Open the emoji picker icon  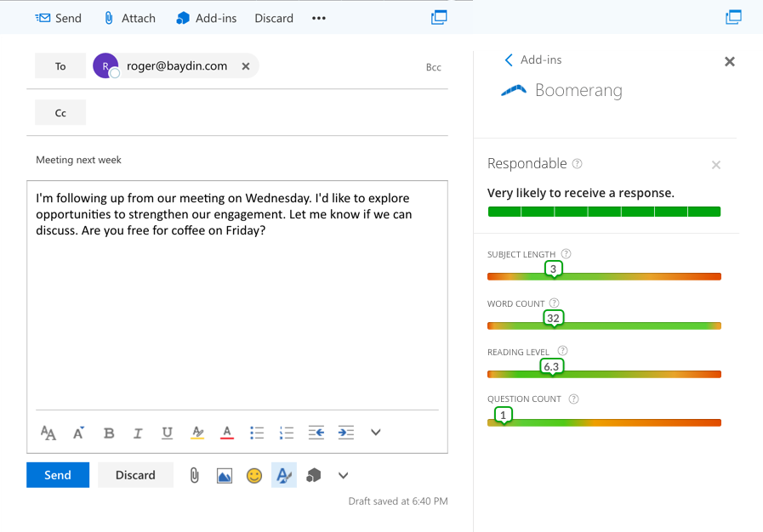coord(253,475)
